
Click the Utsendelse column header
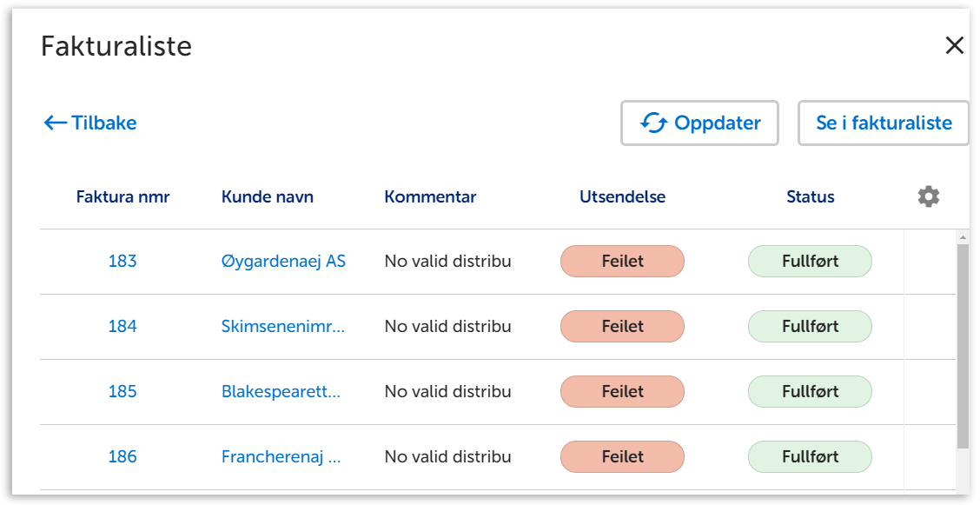pos(622,197)
